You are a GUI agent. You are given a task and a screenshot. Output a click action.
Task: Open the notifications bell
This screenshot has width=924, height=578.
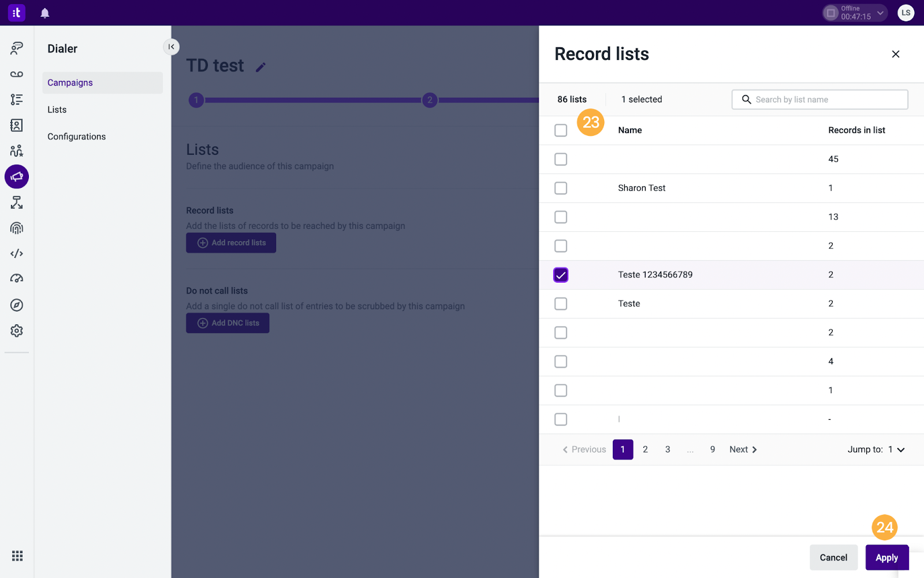coord(45,13)
